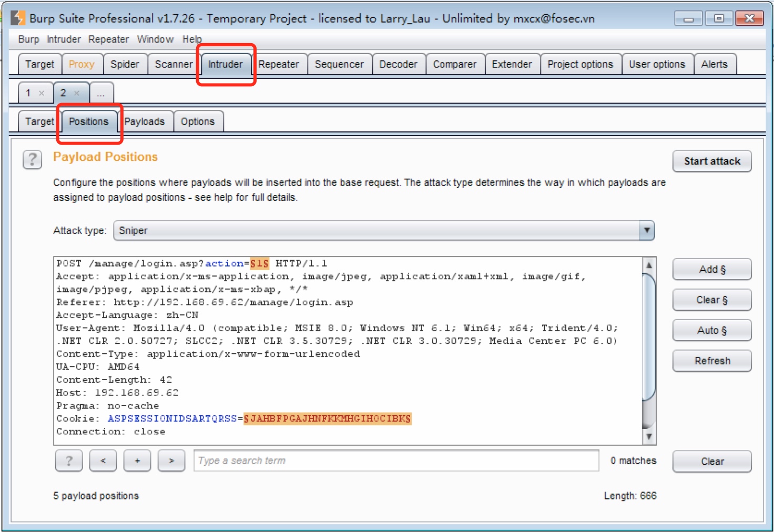This screenshot has width=774, height=532.
Task: Switch to the Comparer tab
Action: pyautogui.click(x=455, y=64)
